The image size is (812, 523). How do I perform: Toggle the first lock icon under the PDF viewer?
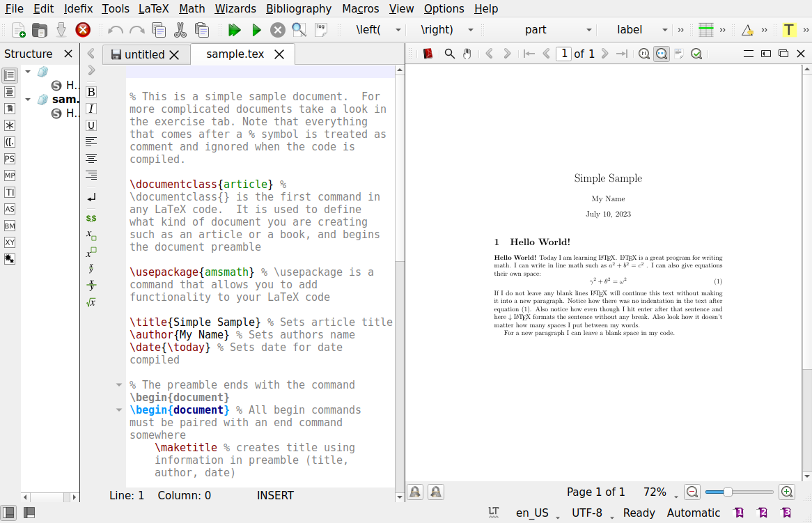pos(415,492)
